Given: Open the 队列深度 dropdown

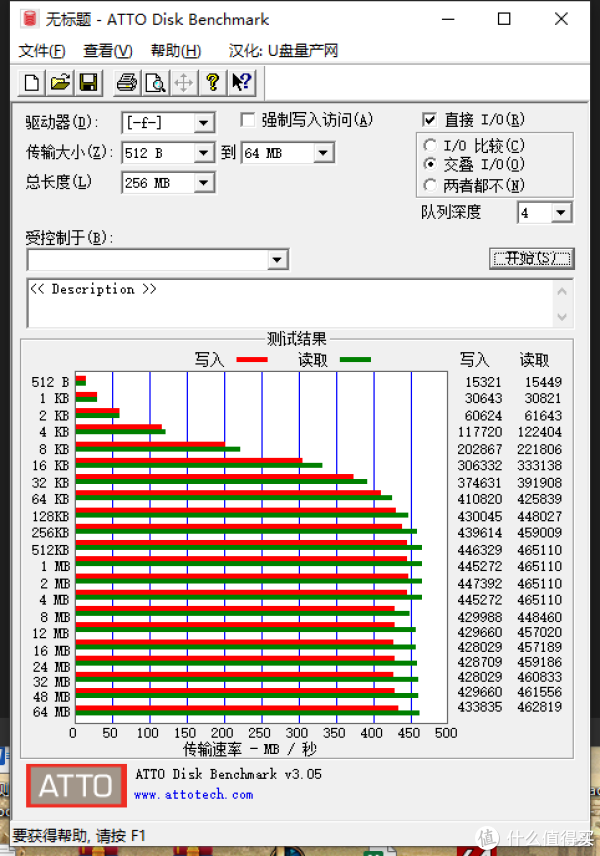Looking at the screenshot, I should click(x=561, y=213).
